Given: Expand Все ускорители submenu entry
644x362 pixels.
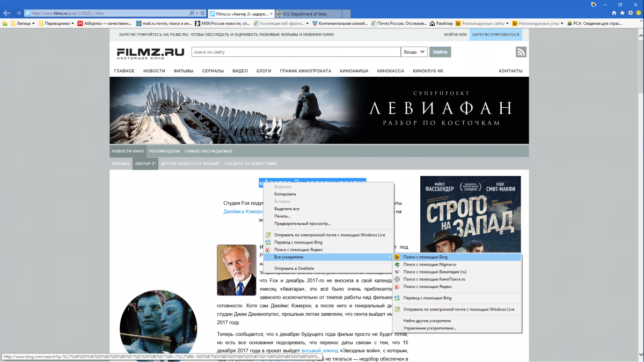Looking at the screenshot, I should (x=328, y=257).
